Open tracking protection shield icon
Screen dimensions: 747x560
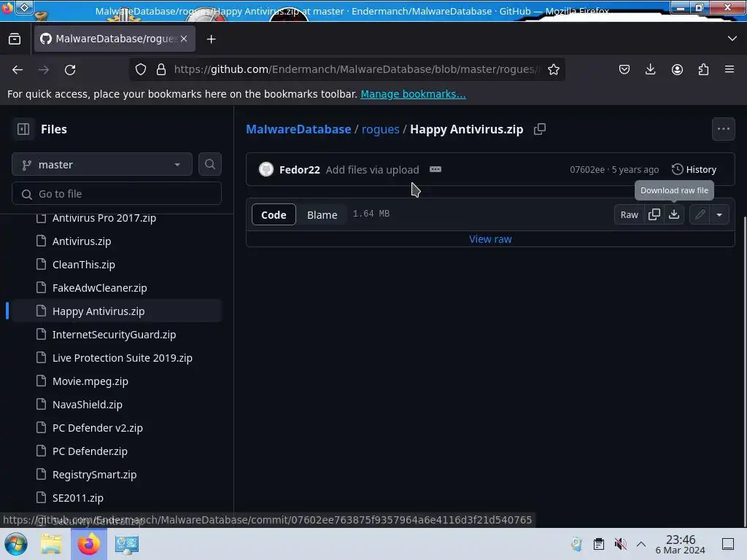coord(141,69)
